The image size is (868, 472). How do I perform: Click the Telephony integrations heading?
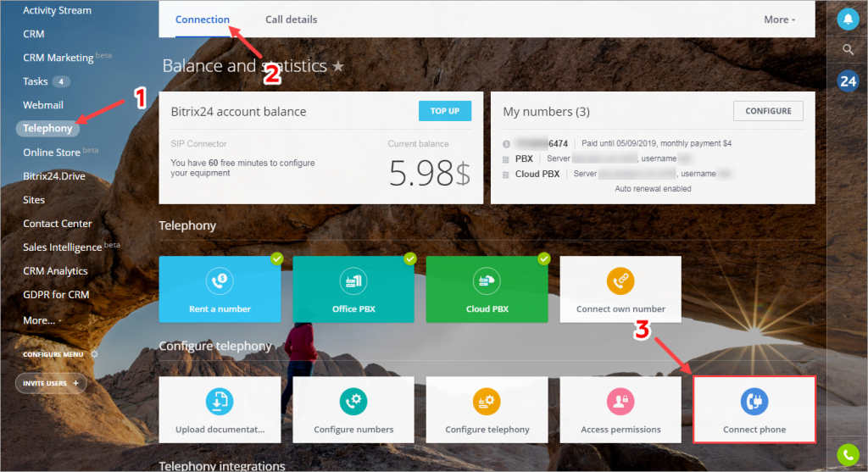pyautogui.click(x=221, y=466)
